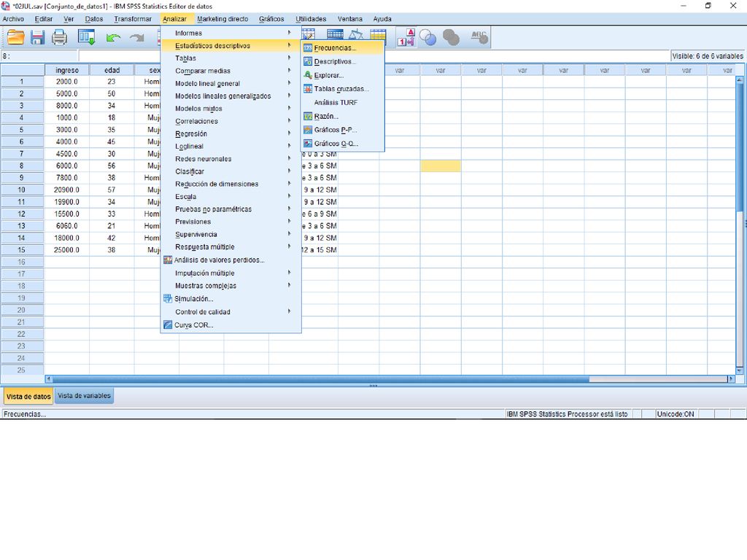Open Tablas cruzadas from the submenu

pos(343,88)
